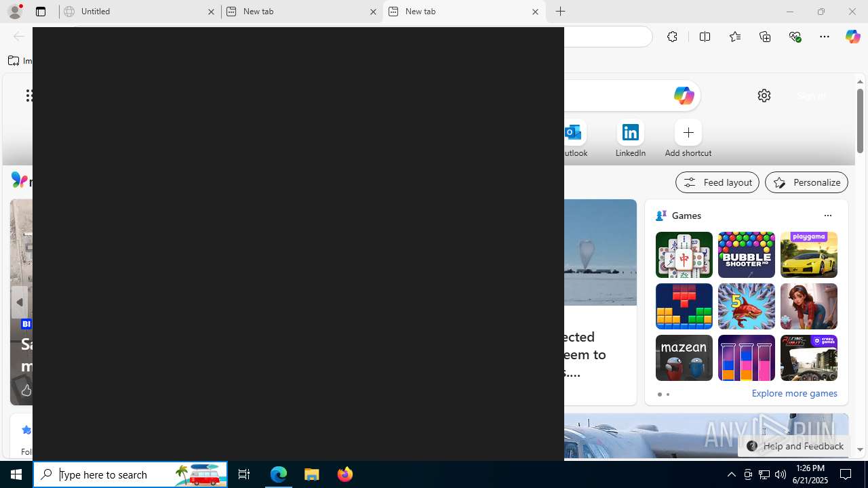The height and width of the screenshot is (488, 868).
Task: Open the woman character game tile
Action: (808, 306)
